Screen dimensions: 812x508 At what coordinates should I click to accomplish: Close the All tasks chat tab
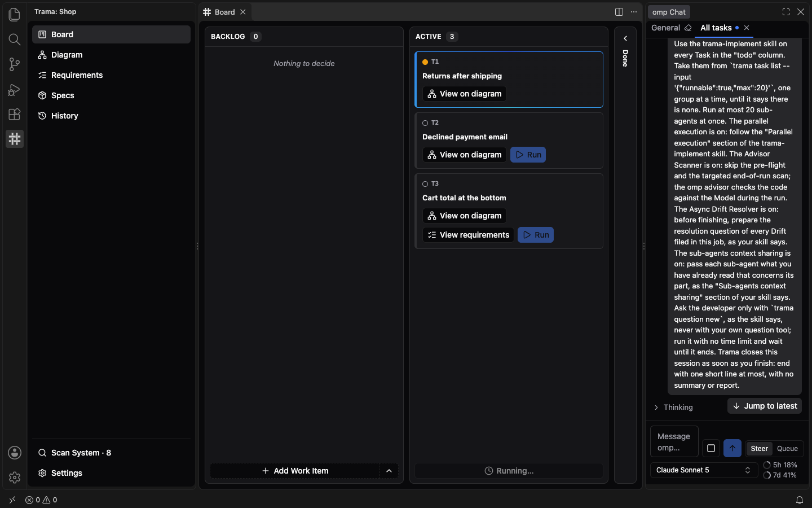coord(747,28)
